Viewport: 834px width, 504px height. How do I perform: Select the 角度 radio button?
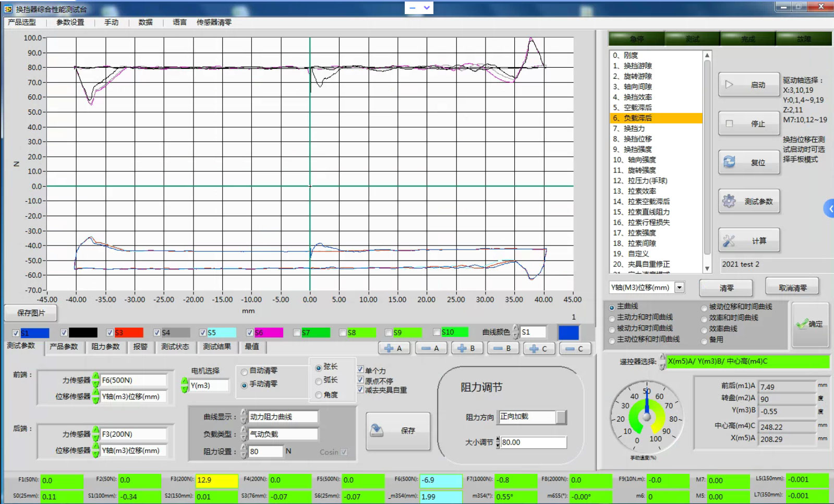click(x=318, y=396)
